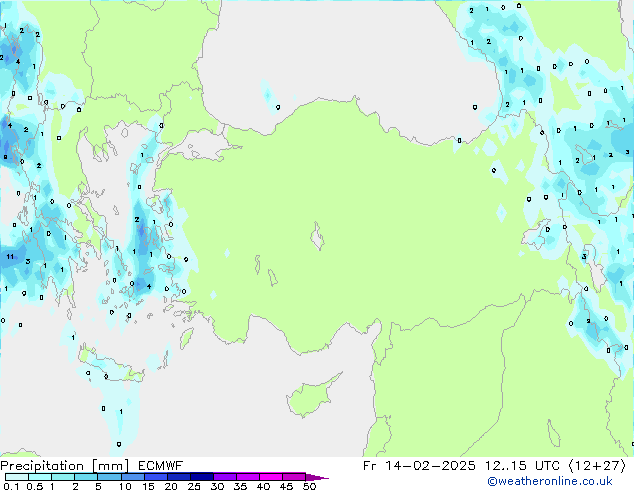Viewport: 634px width, 490px height.
Task: Click the legend label '15'
Action: (148, 486)
